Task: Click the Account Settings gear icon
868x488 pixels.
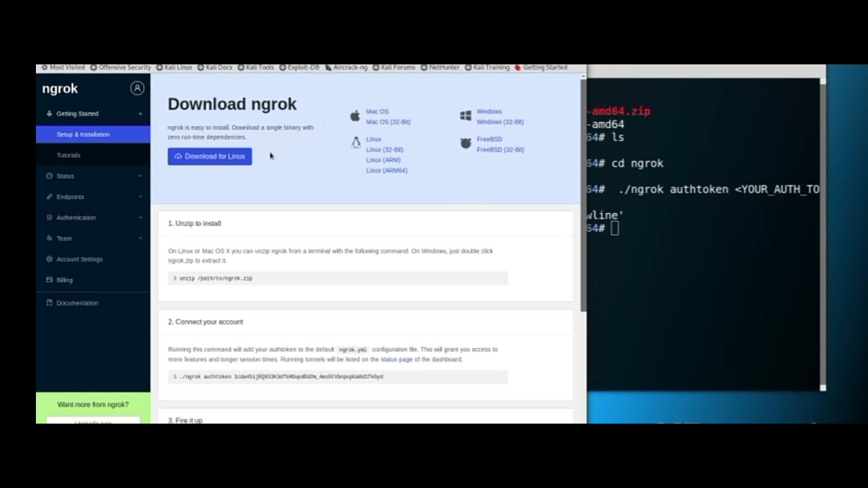Action: click(x=50, y=259)
